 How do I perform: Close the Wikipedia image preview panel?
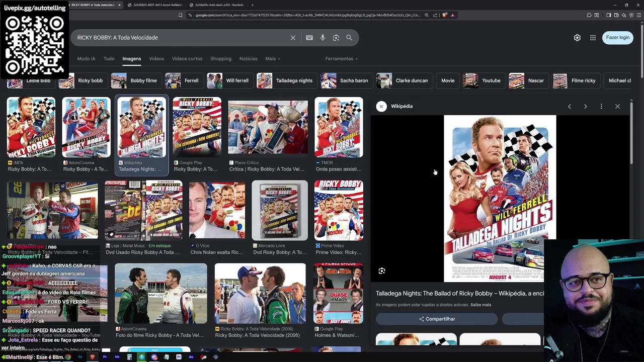(617, 107)
